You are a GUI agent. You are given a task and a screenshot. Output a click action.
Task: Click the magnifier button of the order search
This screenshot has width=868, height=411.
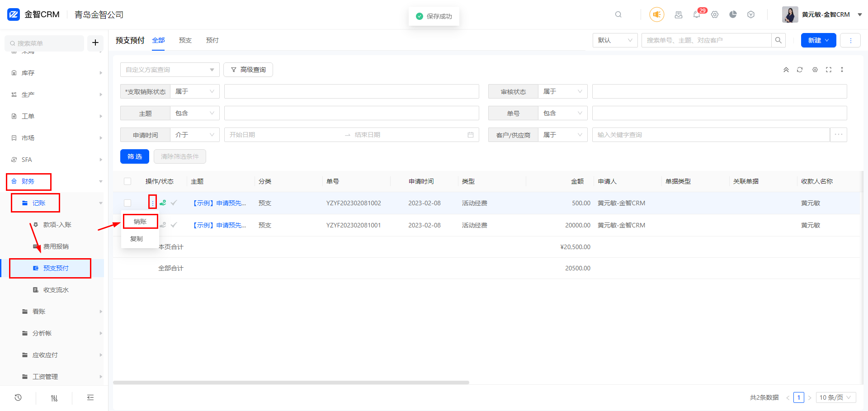[x=778, y=40]
